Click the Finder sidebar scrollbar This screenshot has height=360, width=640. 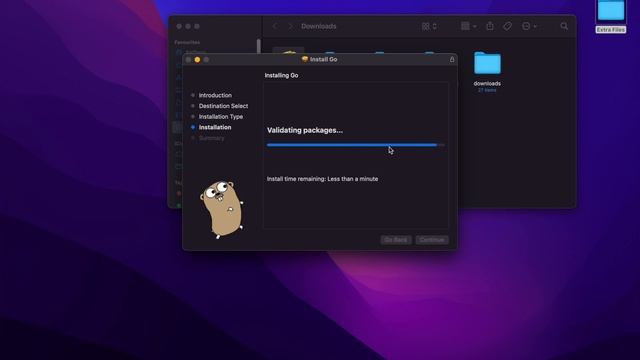tap(258, 46)
